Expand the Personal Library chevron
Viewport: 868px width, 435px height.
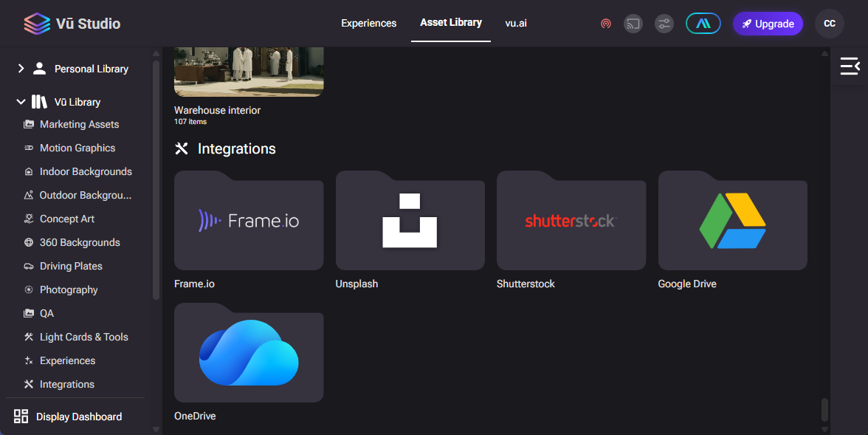(21, 69)
